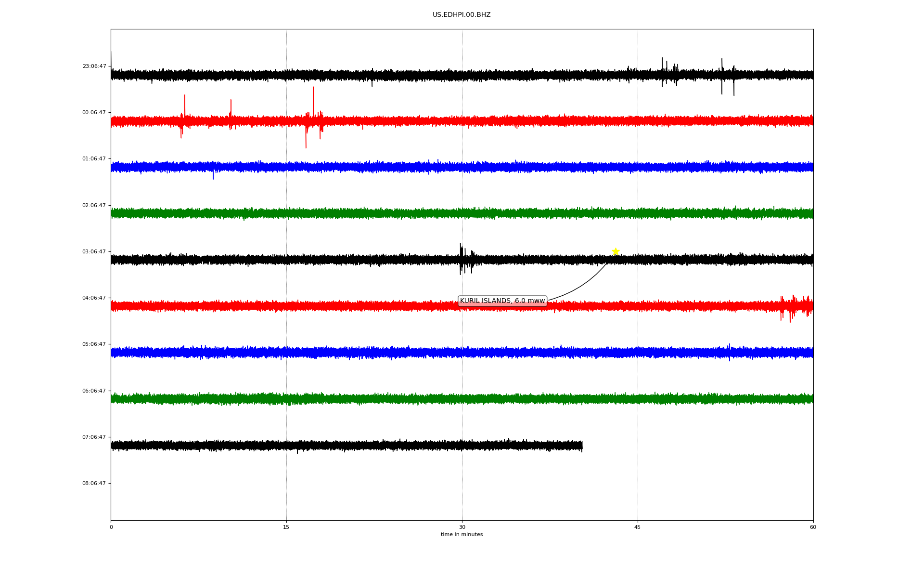Image resolution: width=924 pixels, height=578 pixels.
Task: Click the 07:06:47 time label
Action: click(94, 437)
